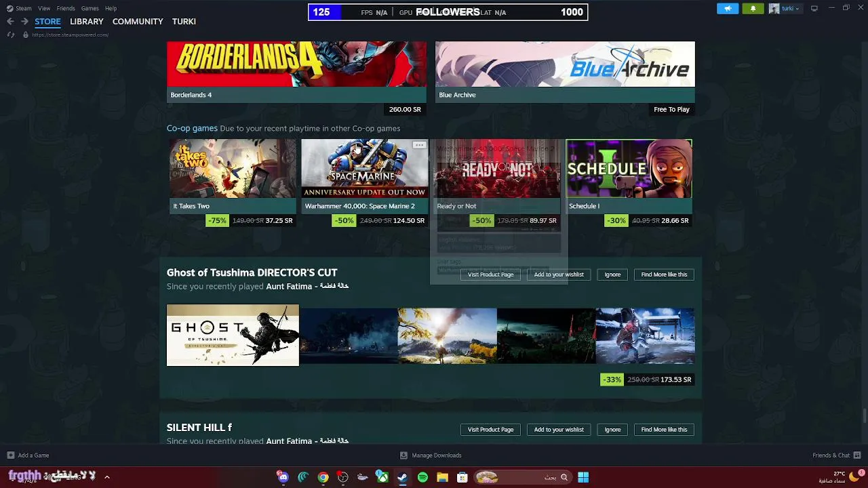Open the announcements megaphone button
868x488 pixels.
point(728,9)
